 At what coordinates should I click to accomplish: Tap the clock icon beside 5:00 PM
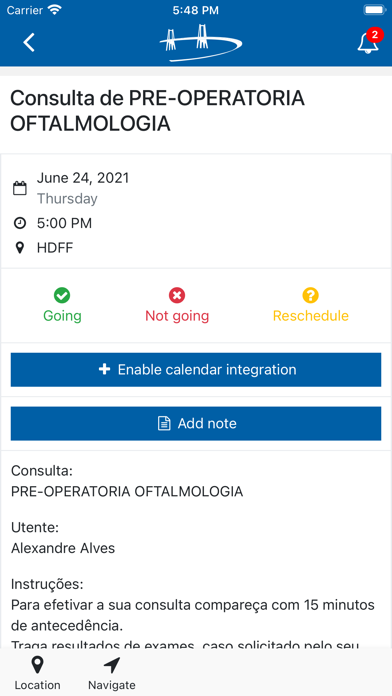coord(20,223)
